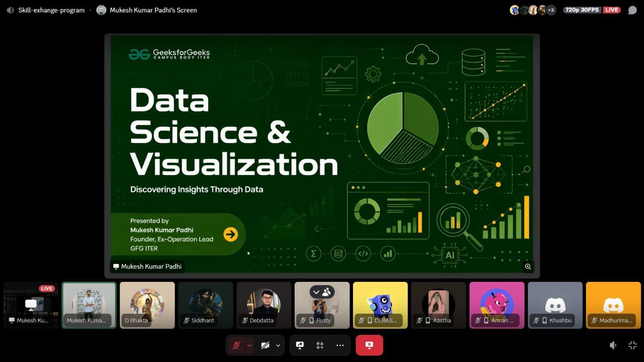Select the Siddhant participant tile
Viewport: 644px width, 362px height.
click(x=206, y=305)
